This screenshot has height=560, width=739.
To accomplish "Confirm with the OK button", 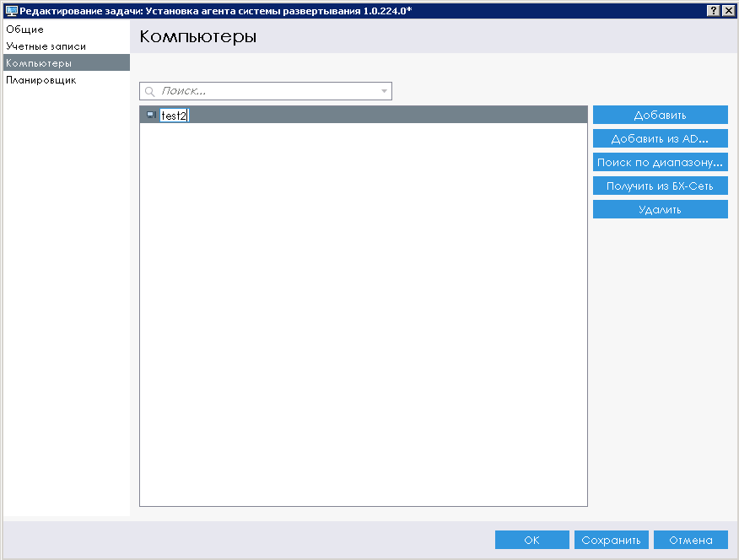I will 531,540.
